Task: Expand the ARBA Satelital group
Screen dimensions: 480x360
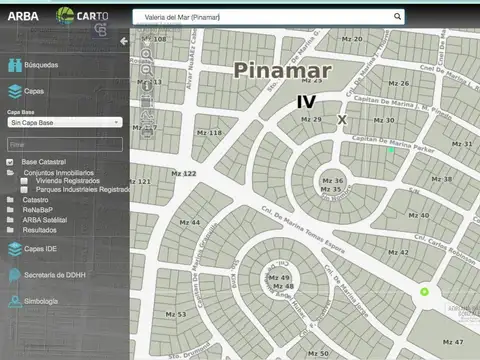Action: [x=45, y=220]
